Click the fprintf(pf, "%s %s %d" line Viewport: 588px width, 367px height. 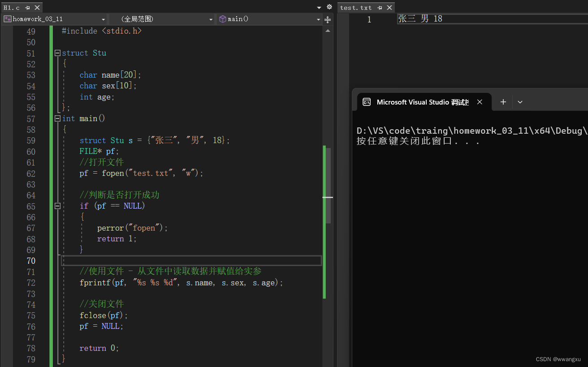click(182, 283)
